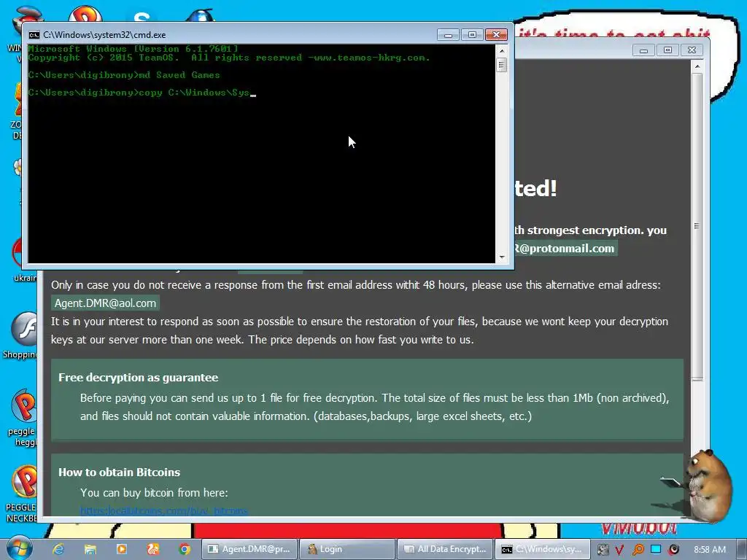The image size is (747, 560).
Task: Click the Show desktop button beside clock
Action: [x=740, y=549]
